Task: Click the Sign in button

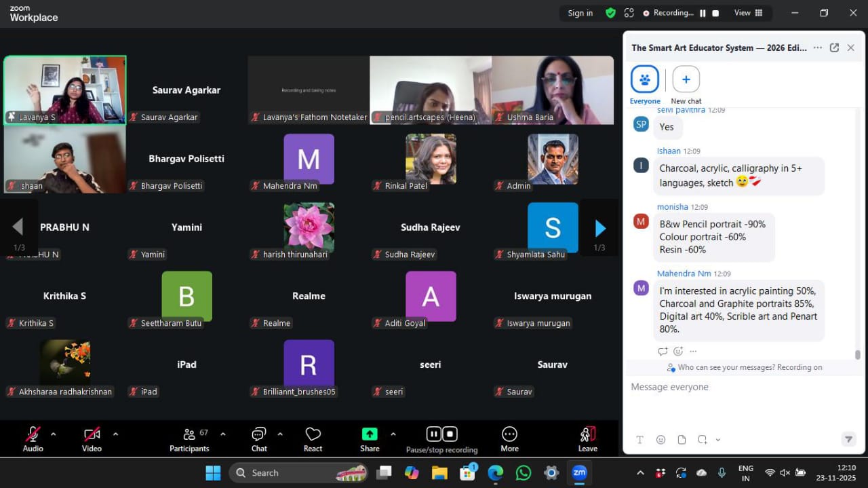Action: [580, 13]
